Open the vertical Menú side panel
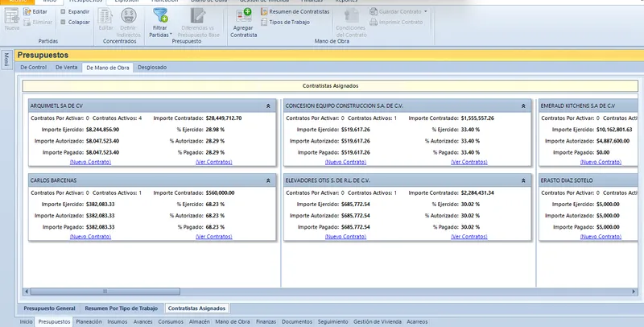Image resolution: width=644 pixels, height=327 pixels. coord(6,60)
